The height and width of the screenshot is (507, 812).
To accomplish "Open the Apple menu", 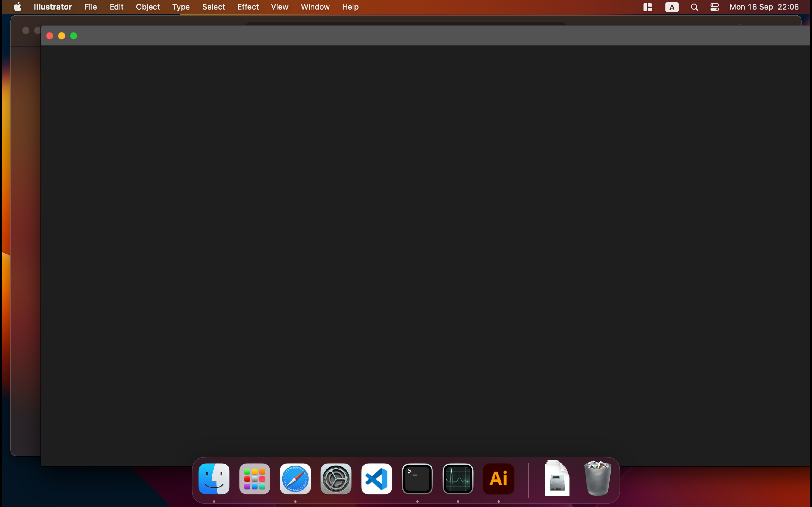I will pyautogui.click(x=17, y=7).
